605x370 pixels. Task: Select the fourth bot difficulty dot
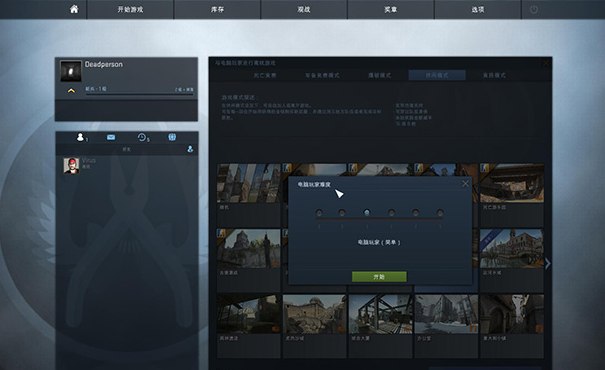point(391,212)
